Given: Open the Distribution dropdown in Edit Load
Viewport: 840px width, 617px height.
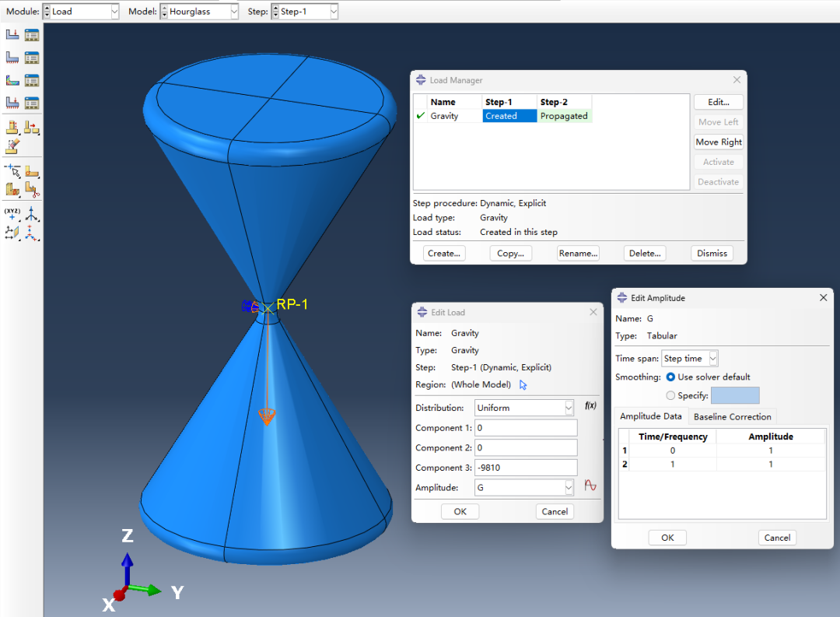Looking at the screenshot, I should point(569,408).
